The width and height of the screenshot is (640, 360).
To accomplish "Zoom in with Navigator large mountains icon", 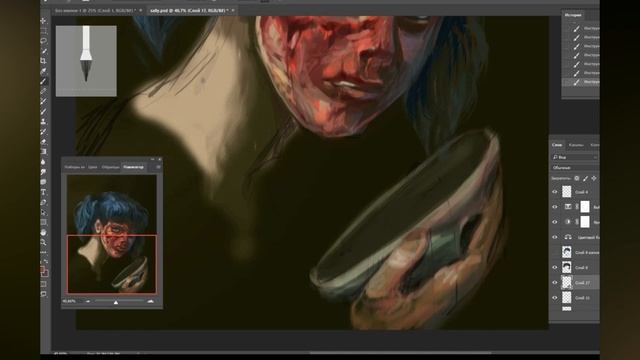I will 151,302.
